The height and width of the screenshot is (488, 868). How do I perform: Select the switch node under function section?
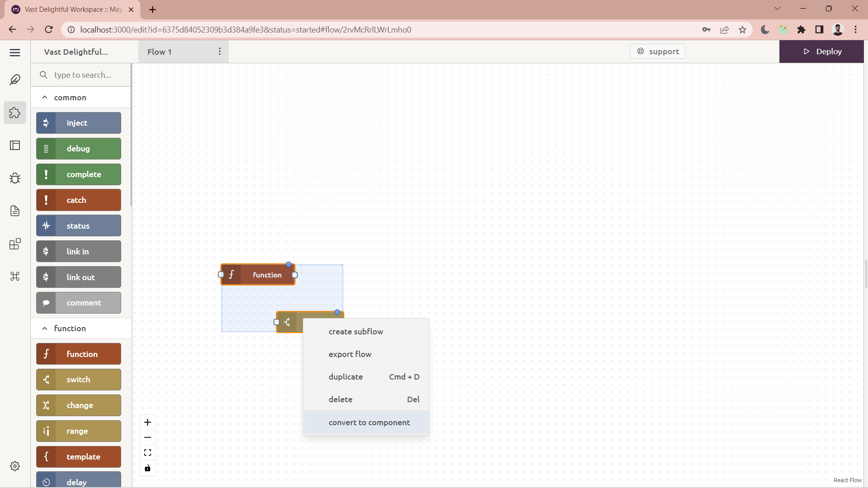click(x=78, y=380)
